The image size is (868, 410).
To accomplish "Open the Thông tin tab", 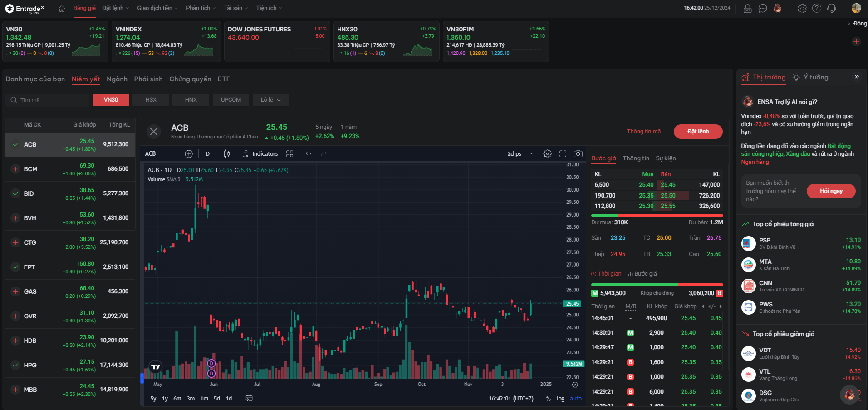I will point(636,158).
